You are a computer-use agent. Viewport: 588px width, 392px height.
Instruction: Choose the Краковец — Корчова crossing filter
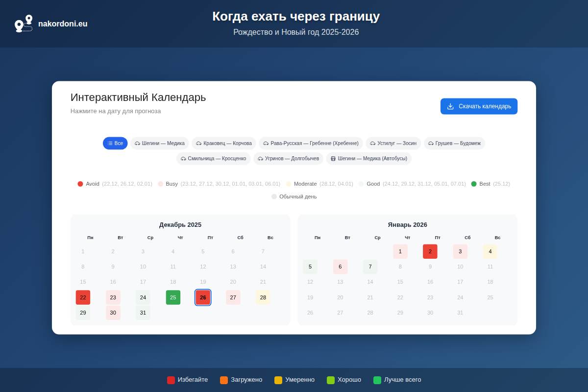coord(224,143)
